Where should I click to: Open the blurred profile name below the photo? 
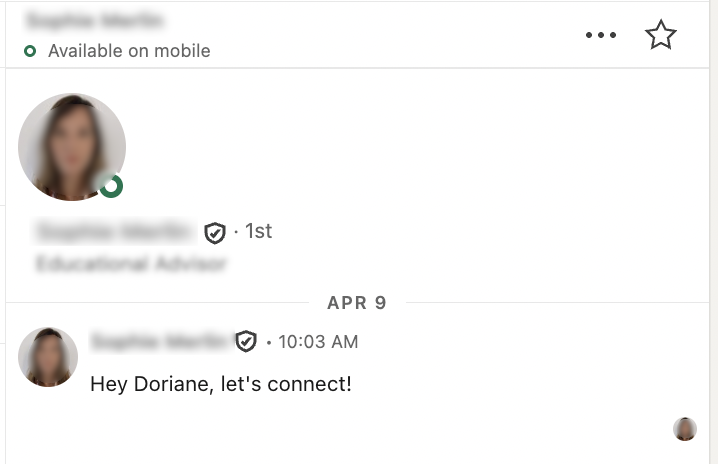(114, 232)
